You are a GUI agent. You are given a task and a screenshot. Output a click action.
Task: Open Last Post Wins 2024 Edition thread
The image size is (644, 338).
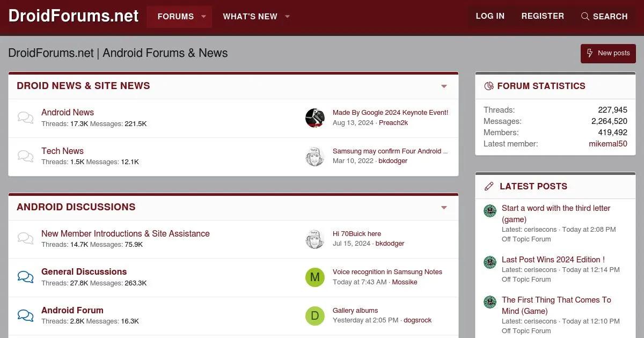(x=553, y=260)
